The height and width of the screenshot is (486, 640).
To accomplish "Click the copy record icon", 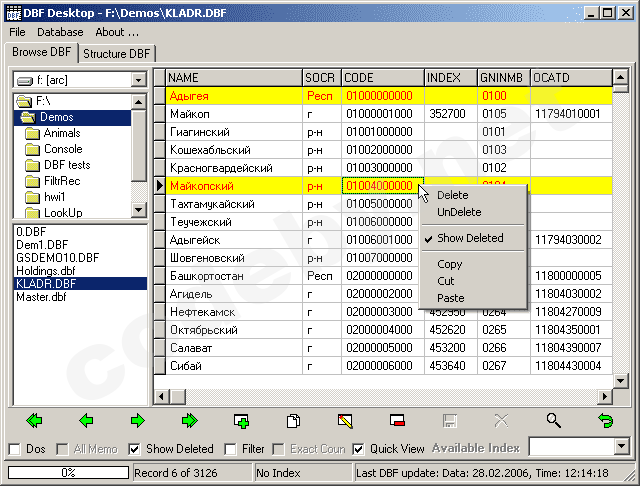I will point(293,421).
